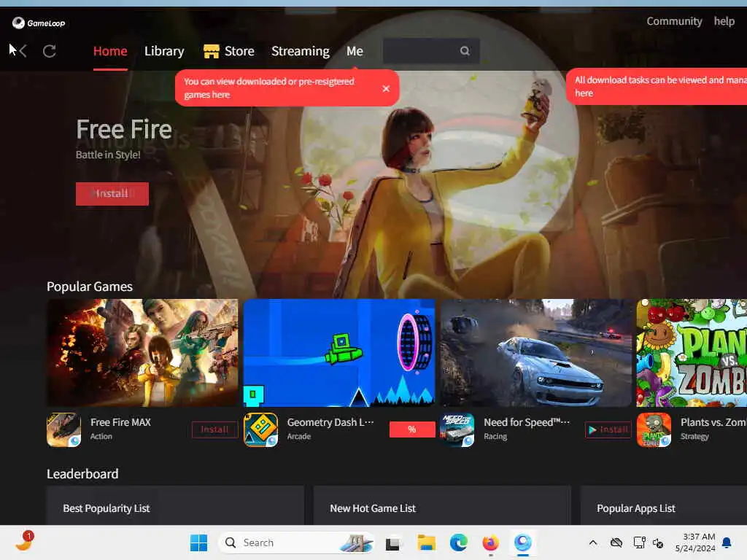
Task: Open the Me tab
Action: click(355, 51)
